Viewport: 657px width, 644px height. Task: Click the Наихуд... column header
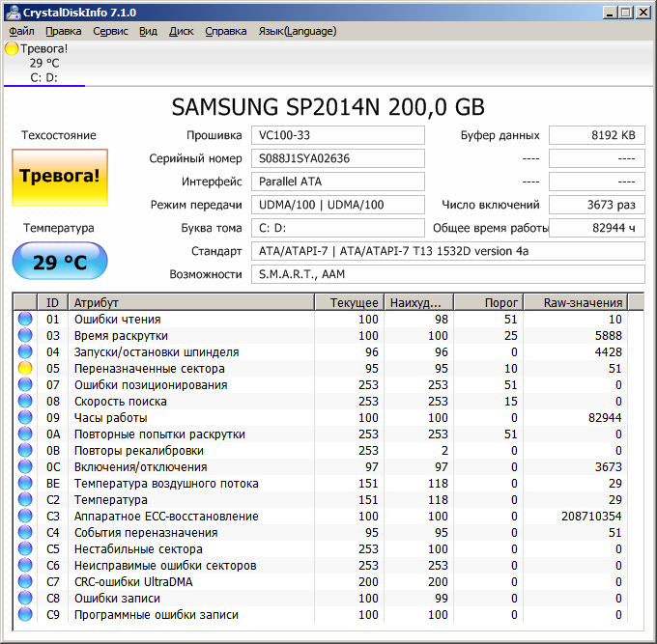418,302
